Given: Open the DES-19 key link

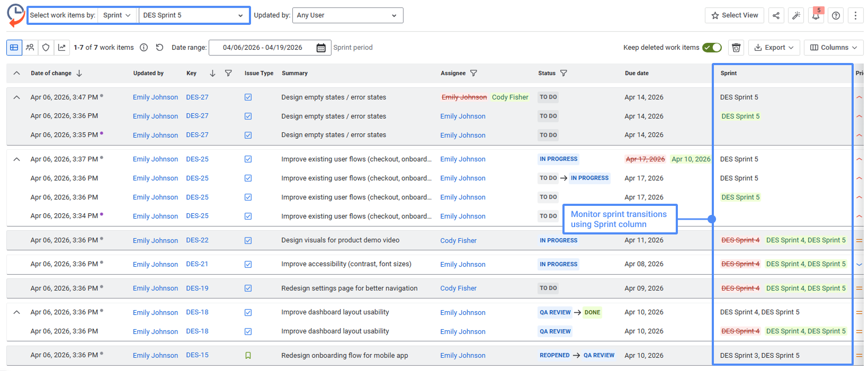Looking at the screenshot, I should point(197,288).
